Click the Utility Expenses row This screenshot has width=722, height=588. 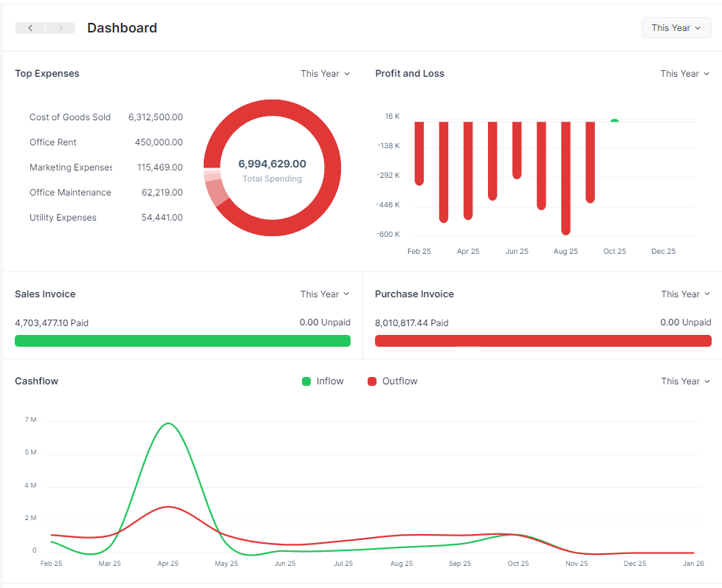point(63,218)
